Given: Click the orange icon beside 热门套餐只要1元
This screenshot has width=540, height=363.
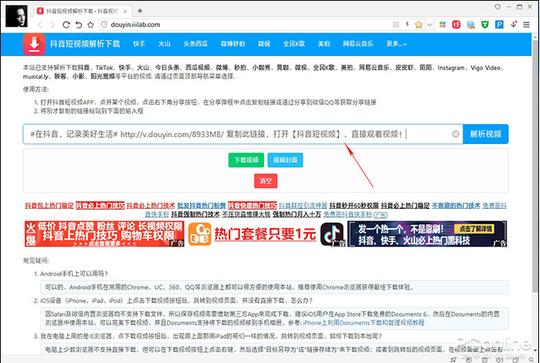Looking at the screenshot, I should tap(200, 234).
